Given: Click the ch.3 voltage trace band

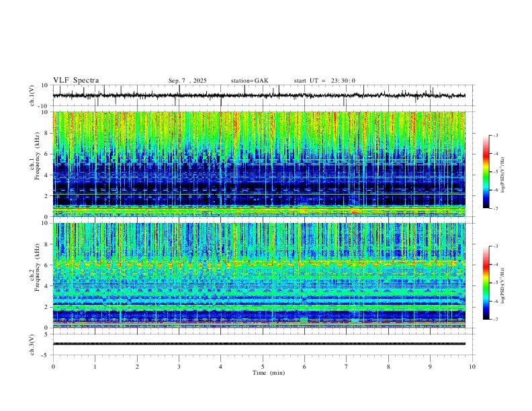Looking at the screenshot, I should (x=259, y=344).
